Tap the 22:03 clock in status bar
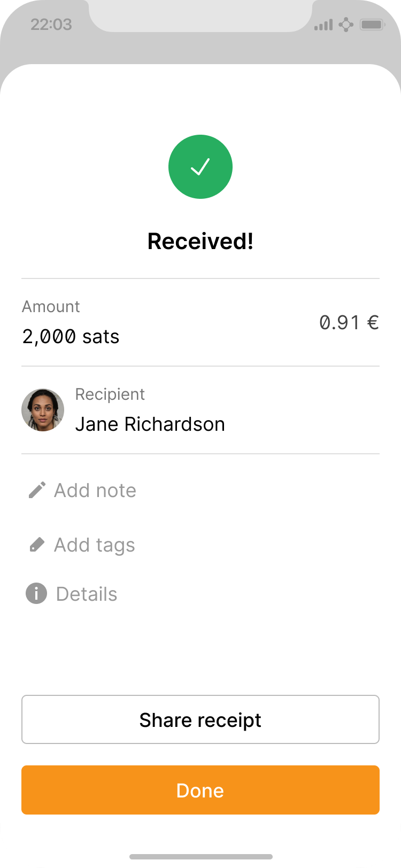Image resolution: width=401 pixels, height=868 pixels. coord(51,25)
